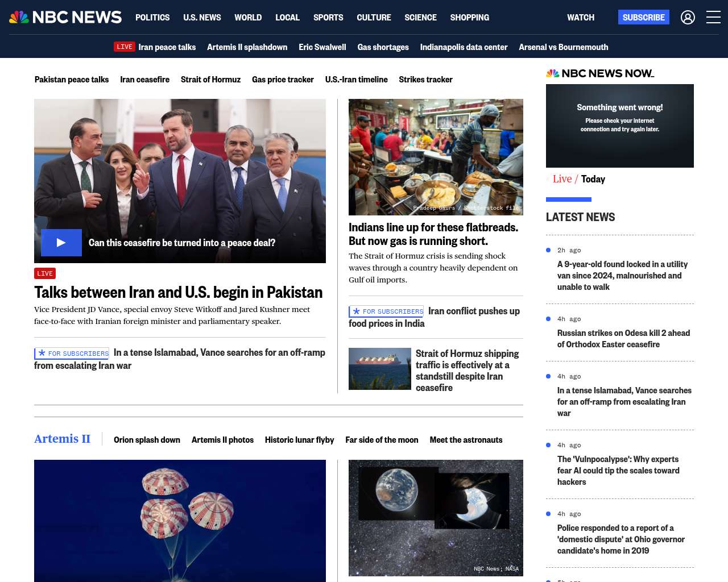This screenshot has width=728, height=582.
Task: Go to the Watch section
Action: (580, 18)
